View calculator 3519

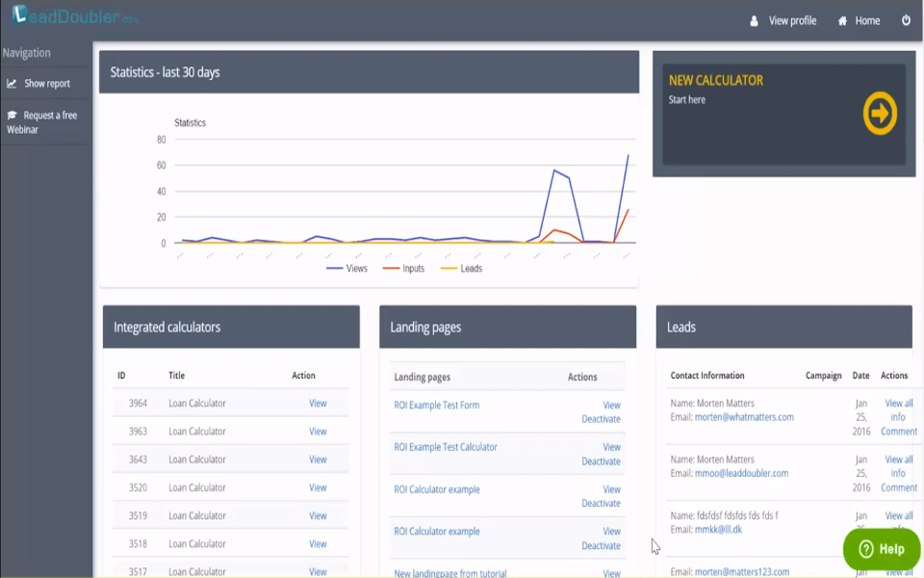tap(318, 515)
